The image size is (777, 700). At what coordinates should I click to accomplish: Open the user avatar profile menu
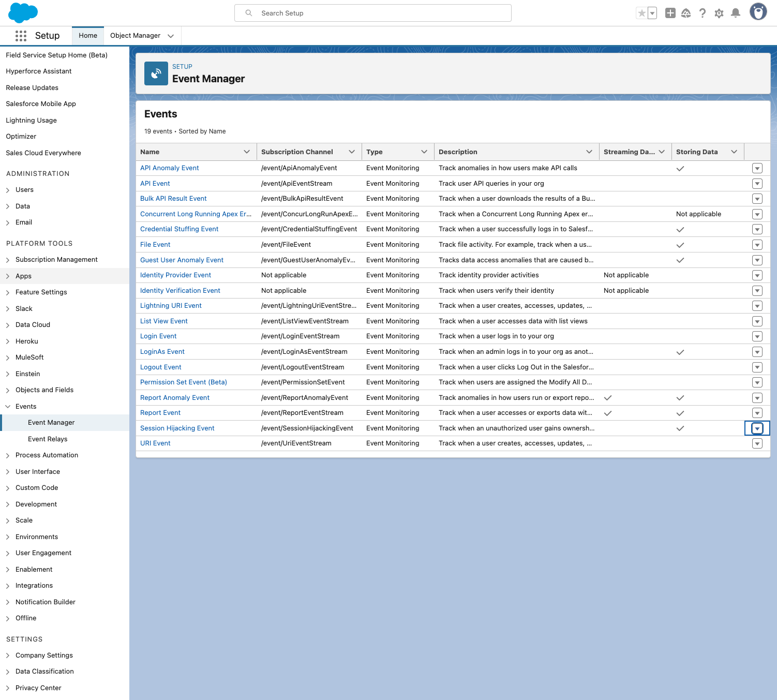(758, 12)
